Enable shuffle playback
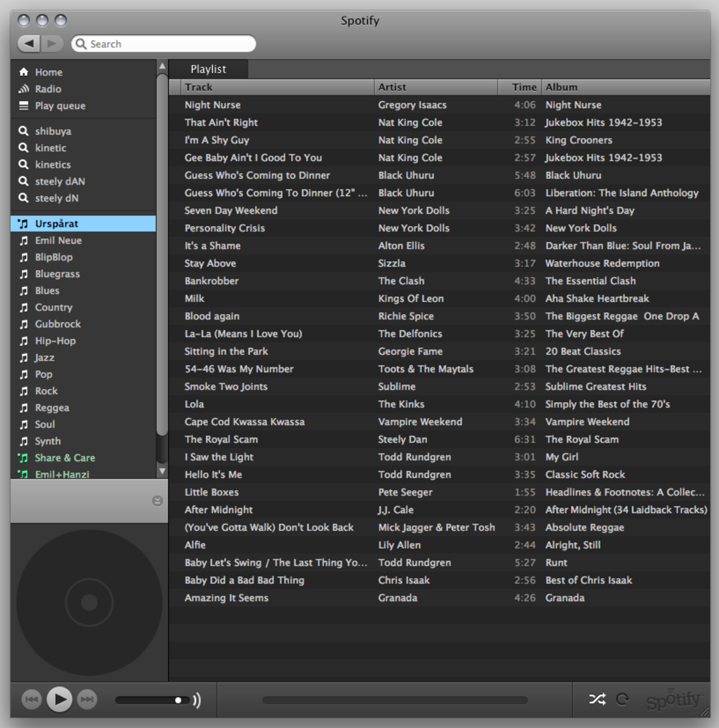This screenshot has width=719, height=728. pyautogui.click(x=597, y=699)
